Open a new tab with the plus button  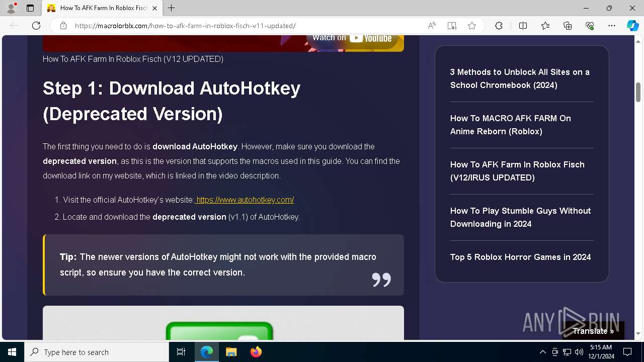172,8
